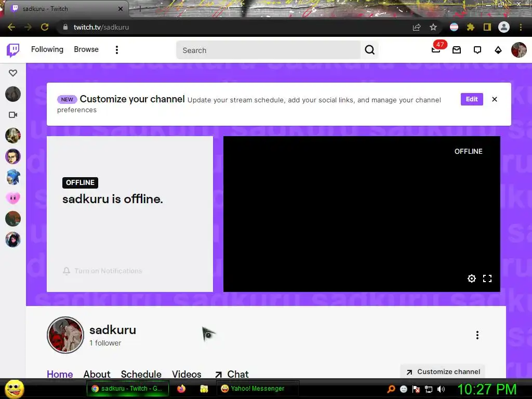532x399 pixels.
Task: Click the share page icon in address bar
Action: pos(417,27)
